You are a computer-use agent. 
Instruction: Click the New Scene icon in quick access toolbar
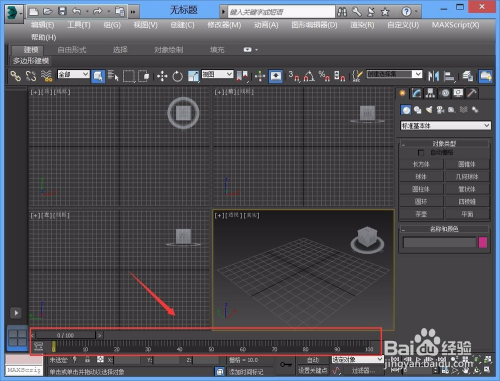pos(33,12)
